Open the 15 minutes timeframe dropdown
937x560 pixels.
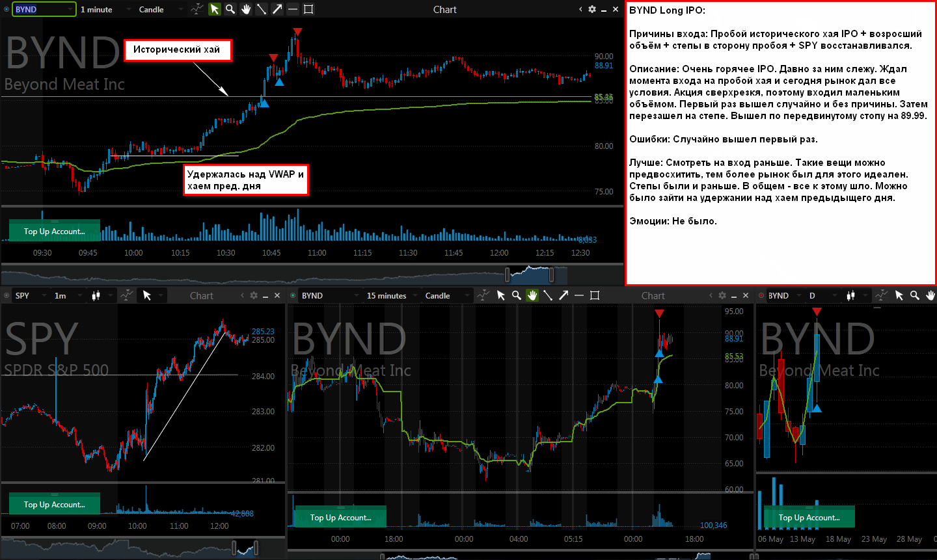392,295
